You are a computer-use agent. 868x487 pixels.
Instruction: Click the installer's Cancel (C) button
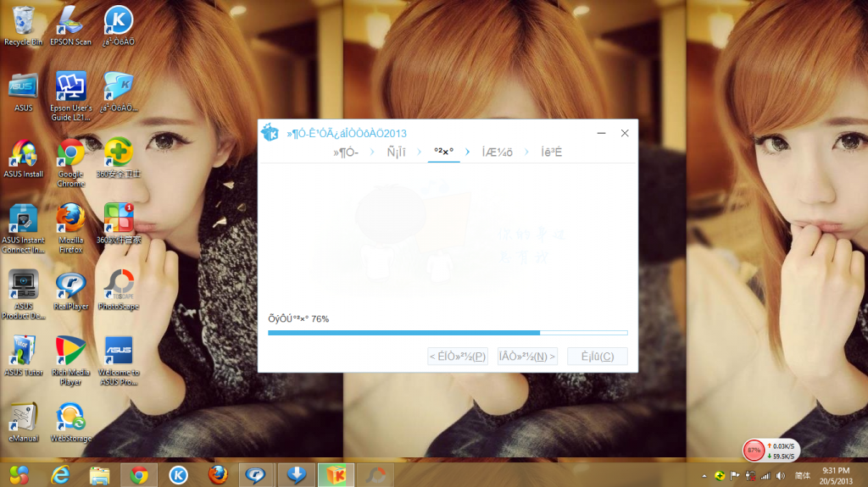point(598,357)
